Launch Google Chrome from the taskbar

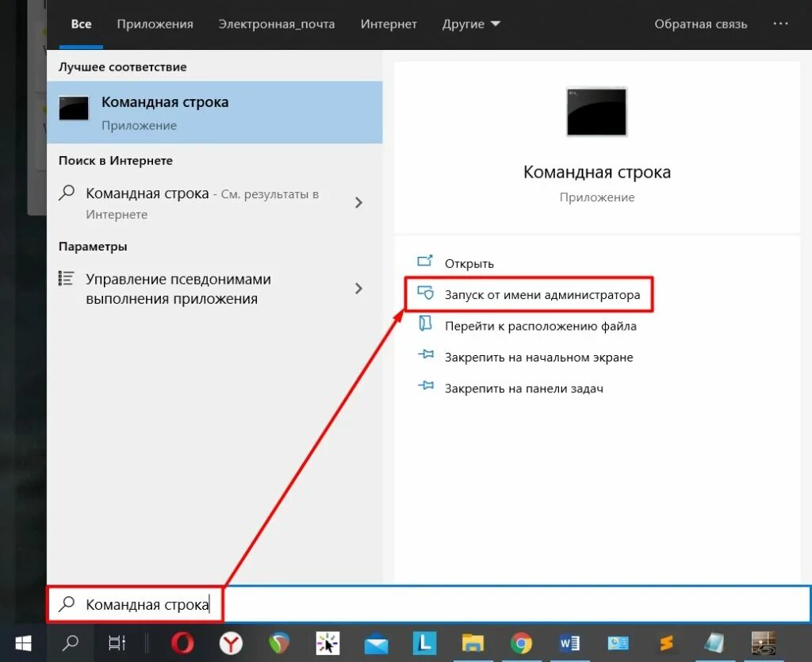click(521, 643)
